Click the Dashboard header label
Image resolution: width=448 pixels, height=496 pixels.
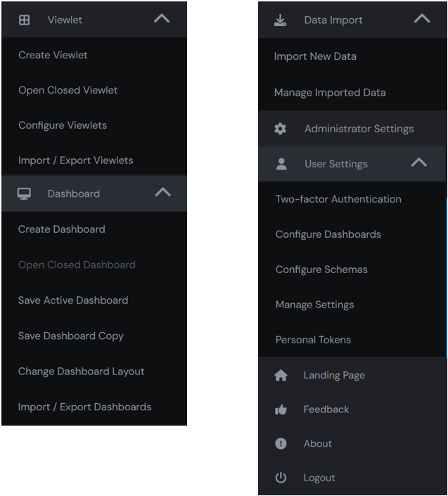pyautogui.click(x=74, y=193)
